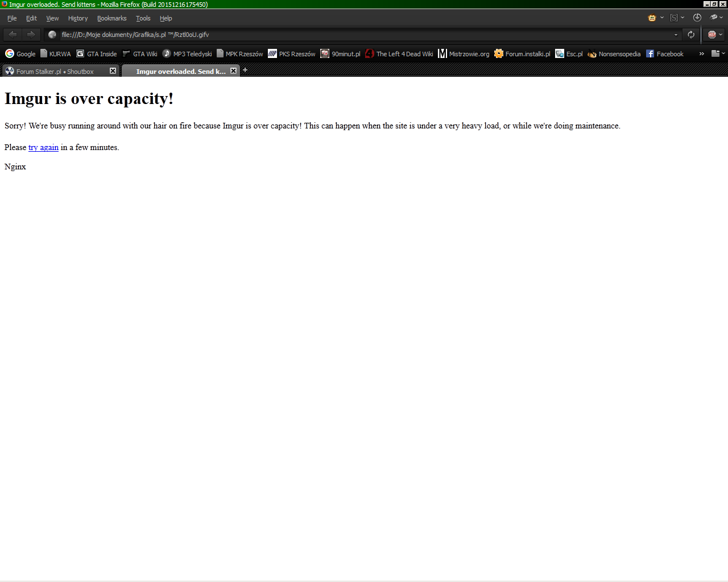The image size is (728, 582).
Task: Click the "try again" link
Action: [43, 147]
